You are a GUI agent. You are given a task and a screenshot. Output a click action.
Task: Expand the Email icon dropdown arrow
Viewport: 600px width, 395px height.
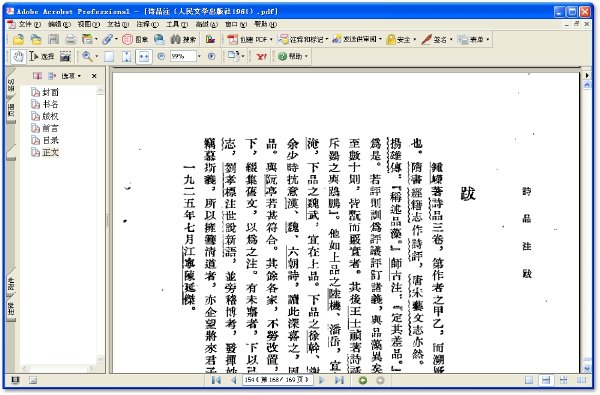pos(96,39)
